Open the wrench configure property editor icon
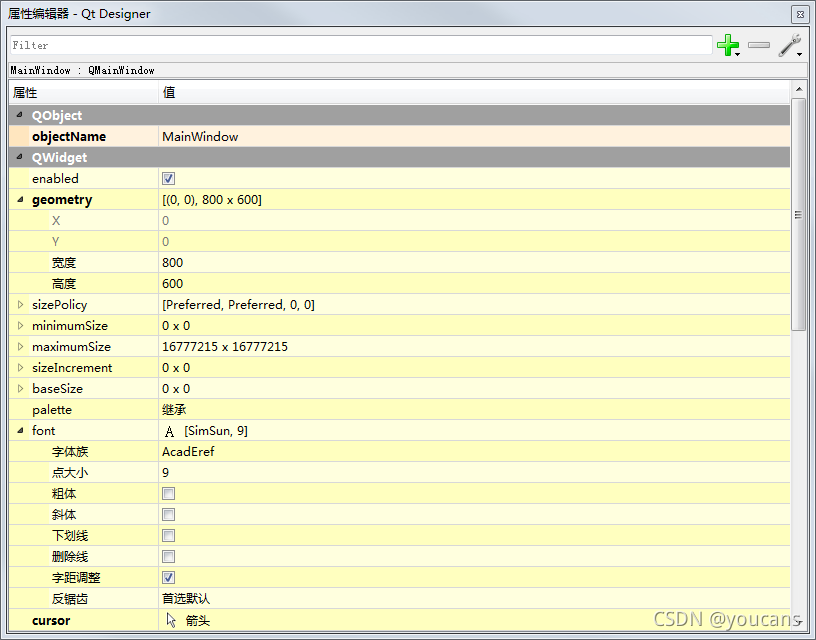This screenshot has height=640, width=816. tap(790, 45)
